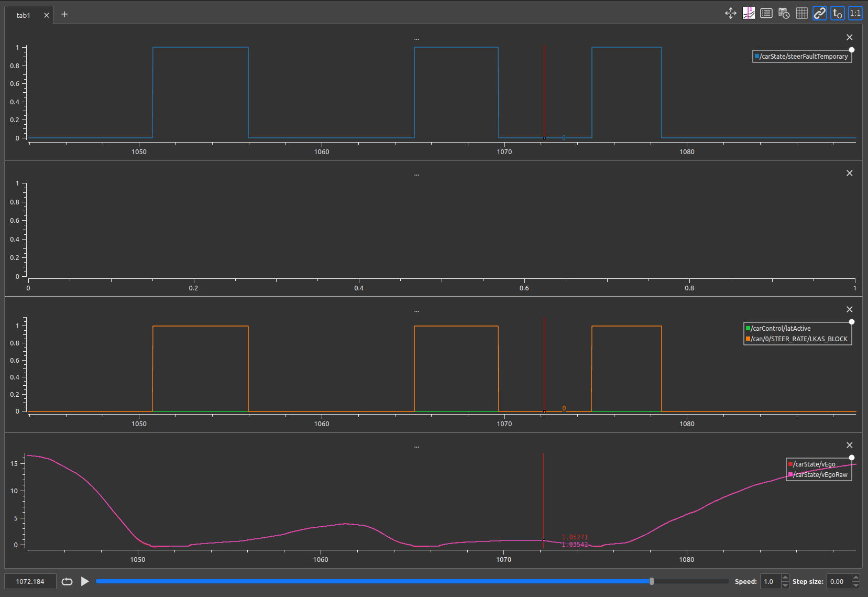The width and height of the screenshot is (868, 597).
Task: Click the red time marker in first plot
Action: pyautogui.click(x=544, y=92)
